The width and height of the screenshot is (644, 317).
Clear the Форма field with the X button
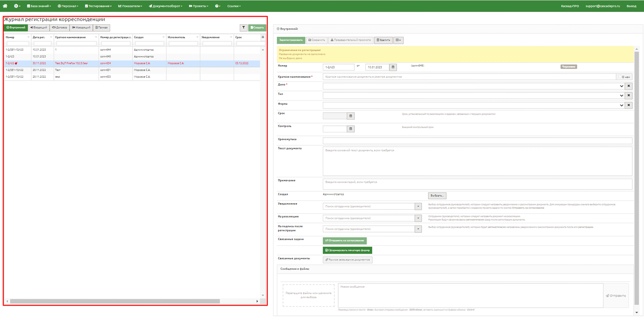coord(629,105)
